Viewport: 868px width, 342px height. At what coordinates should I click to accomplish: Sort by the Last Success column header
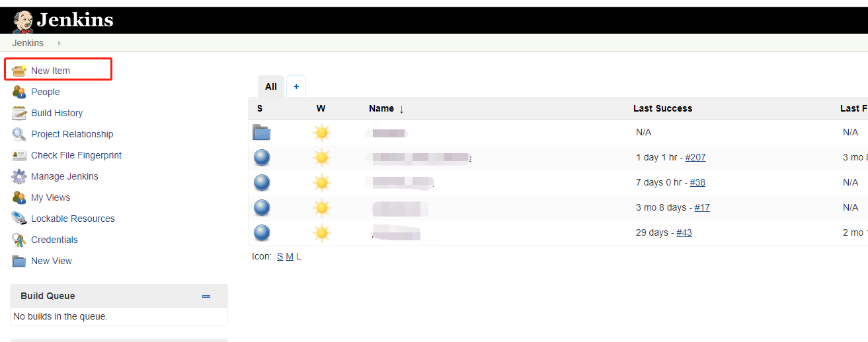point(662,108)
